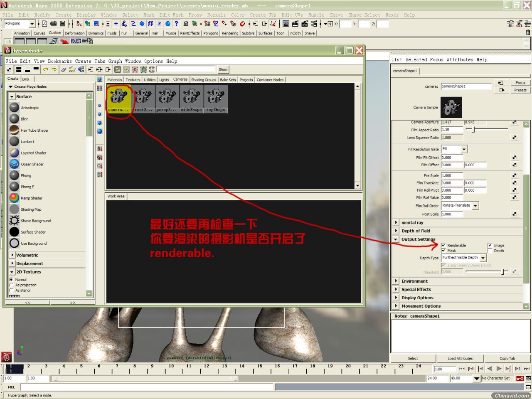
Task: Choose the Surface Shader node icon
Action: click(14, 232)
